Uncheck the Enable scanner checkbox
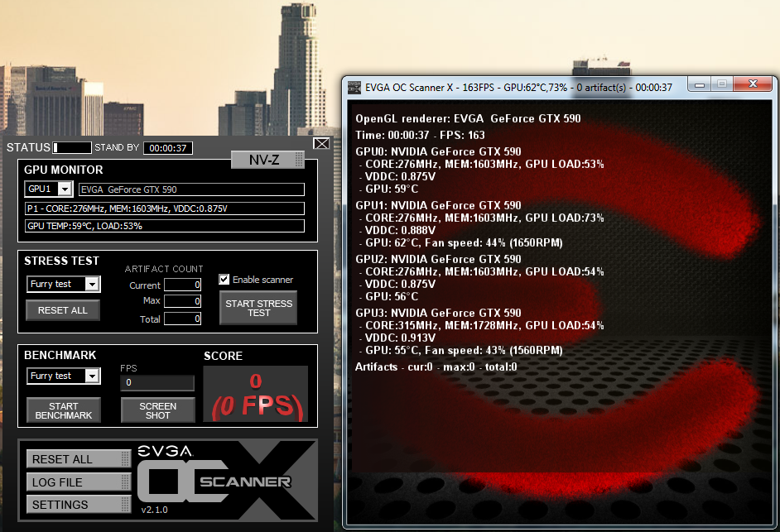 pyautogui.click(x=224, y=280)
